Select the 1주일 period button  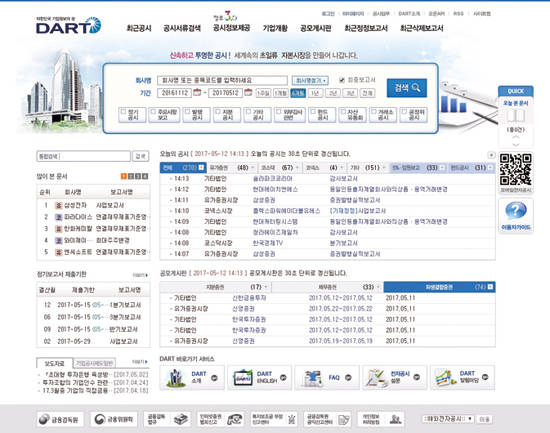pyautogui.click(x=263, y=93)
